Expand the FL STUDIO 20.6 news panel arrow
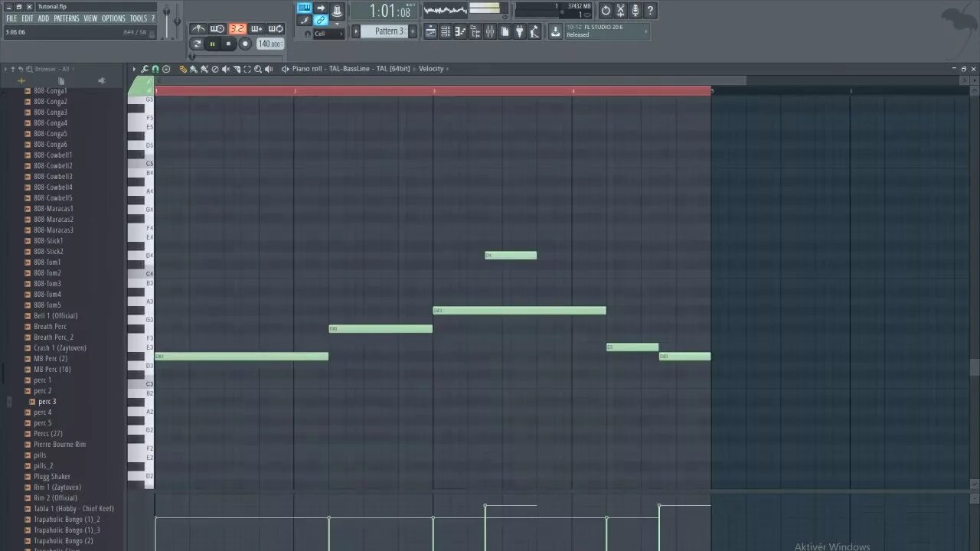This screenshot has width=980, height=551. tap(646, 31)
